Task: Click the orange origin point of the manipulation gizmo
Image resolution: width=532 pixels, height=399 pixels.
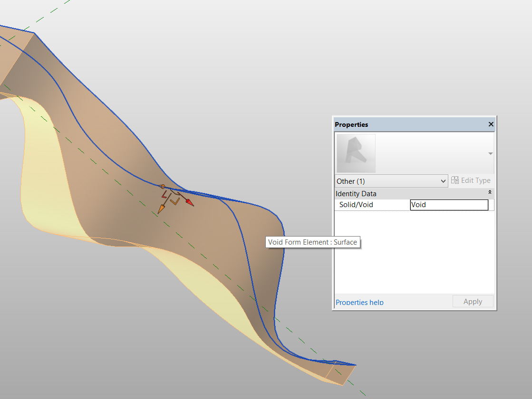Action: [x=163, y=186]
